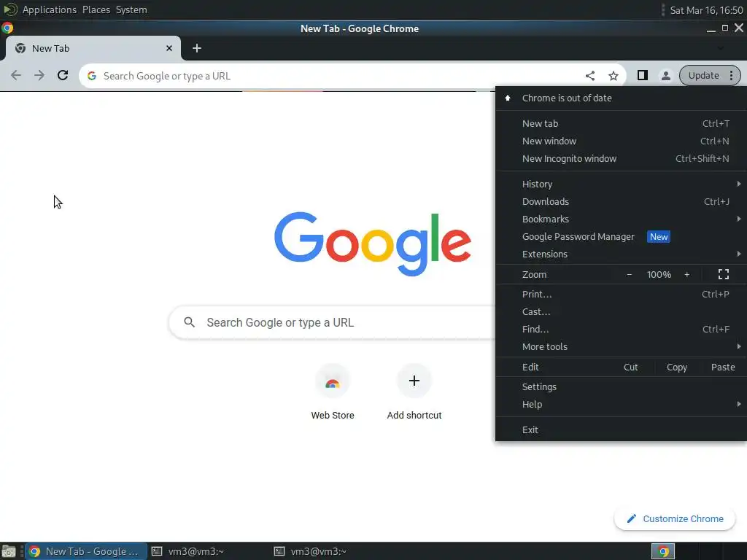Reload the page with refresh icon
The width and height of the screenshot is (747, 560).
[63, 75]
